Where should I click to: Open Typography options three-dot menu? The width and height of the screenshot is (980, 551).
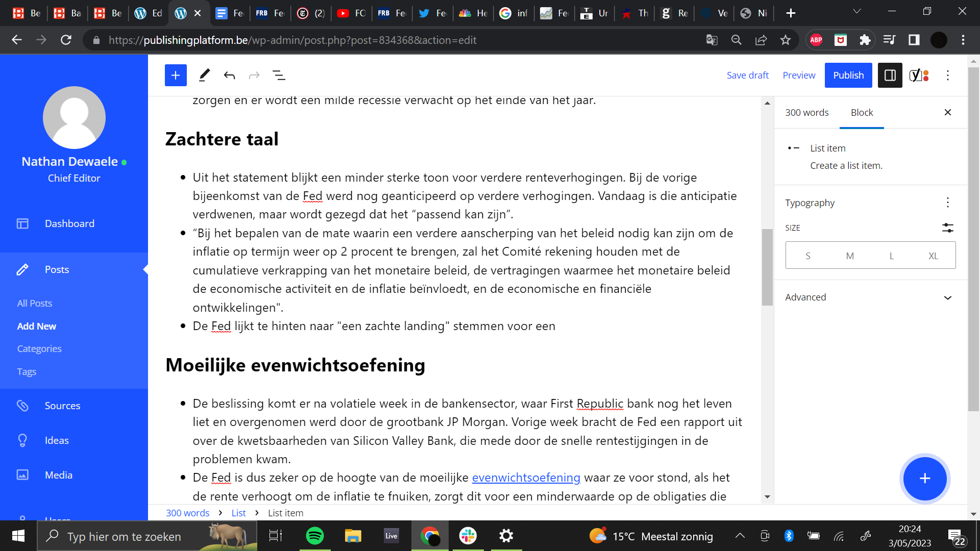[947, 203]
